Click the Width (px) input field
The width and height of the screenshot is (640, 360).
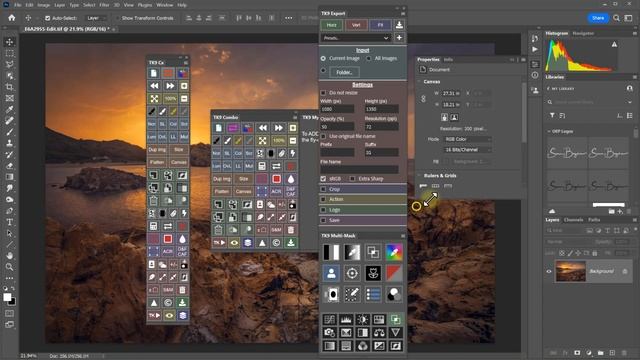[337, 109]
